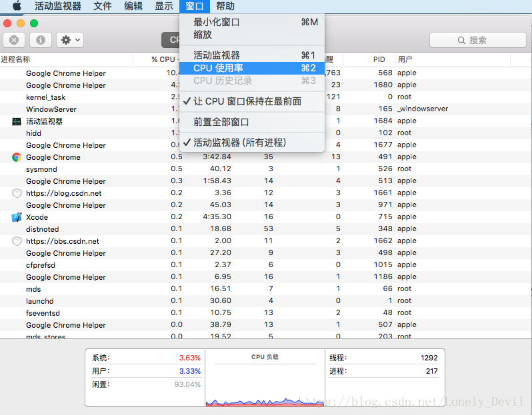The height and width of the screenshot is (415, 532).
Task: Click the force quit process icon
Action: [x=14, y=40]
